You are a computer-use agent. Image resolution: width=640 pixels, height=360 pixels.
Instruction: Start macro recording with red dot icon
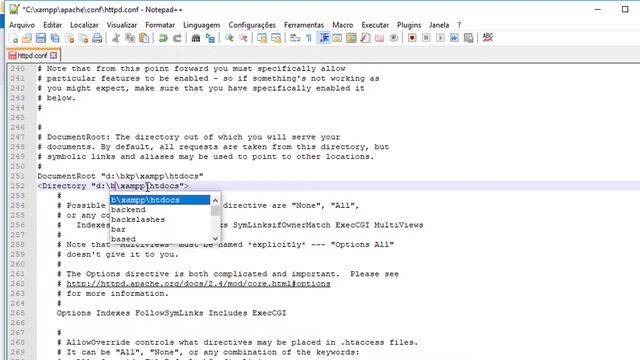point(412,38)
